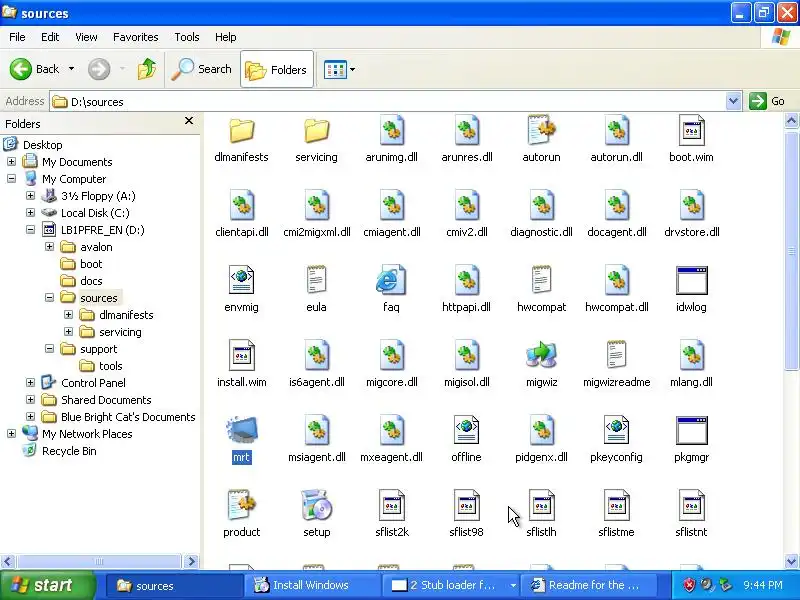Open the Start menu

click(x=48, y=585)
